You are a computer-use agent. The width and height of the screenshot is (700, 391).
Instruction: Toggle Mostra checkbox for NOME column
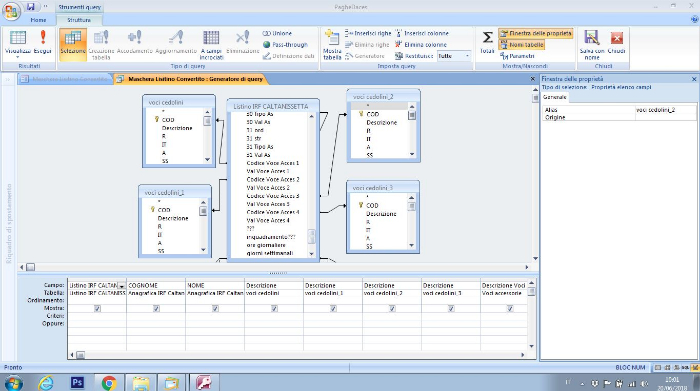click(x=215, y=308)
